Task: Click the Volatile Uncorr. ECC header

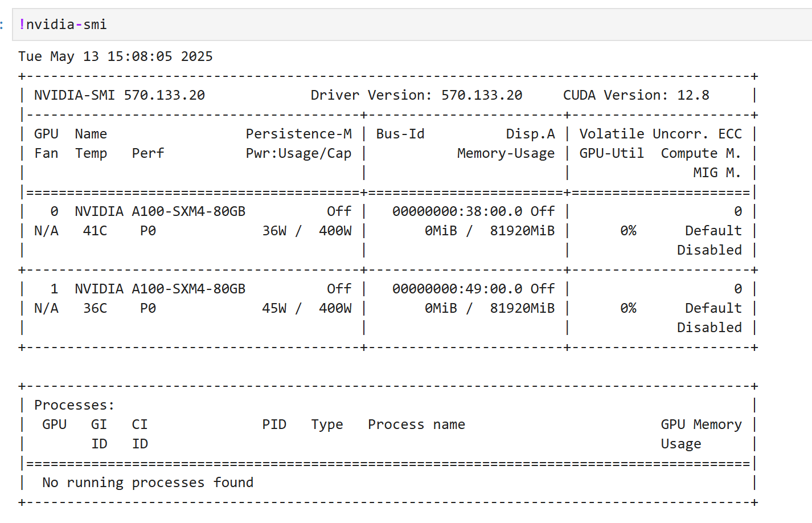Action: (661, 134)
